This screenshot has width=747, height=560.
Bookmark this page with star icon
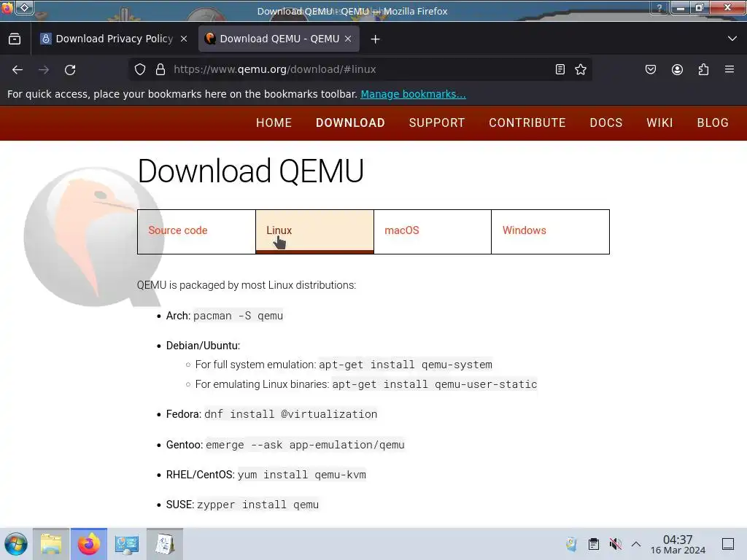click(581, 69)
